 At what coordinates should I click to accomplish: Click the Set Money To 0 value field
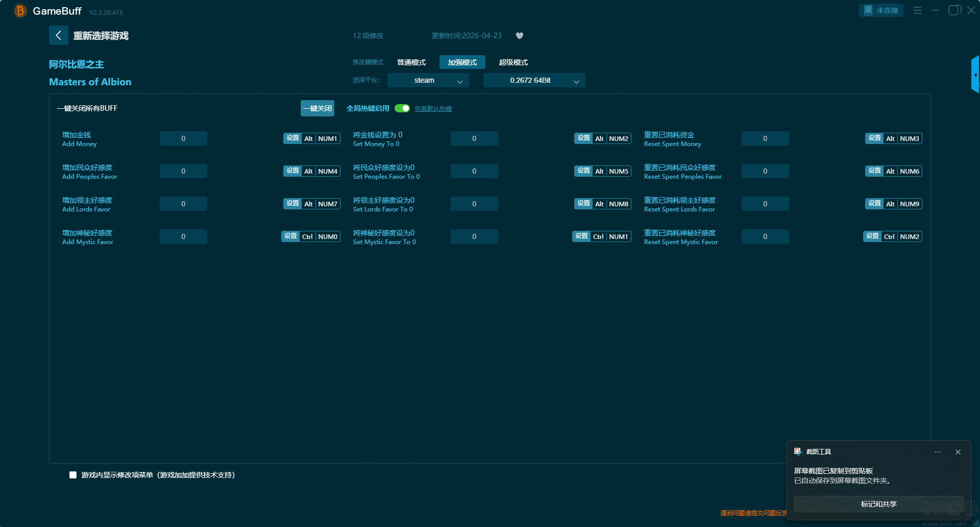pyautogui.click(x=474, y=138)
